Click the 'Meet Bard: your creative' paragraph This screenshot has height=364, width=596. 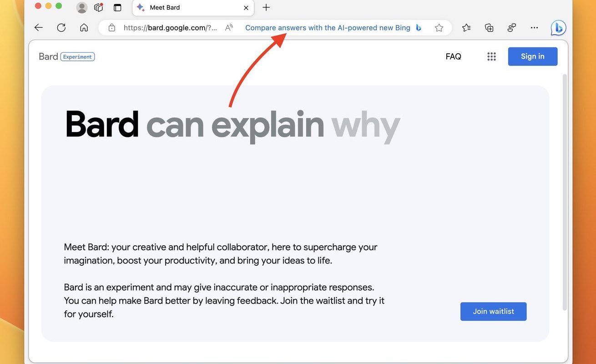pos(221,254)
